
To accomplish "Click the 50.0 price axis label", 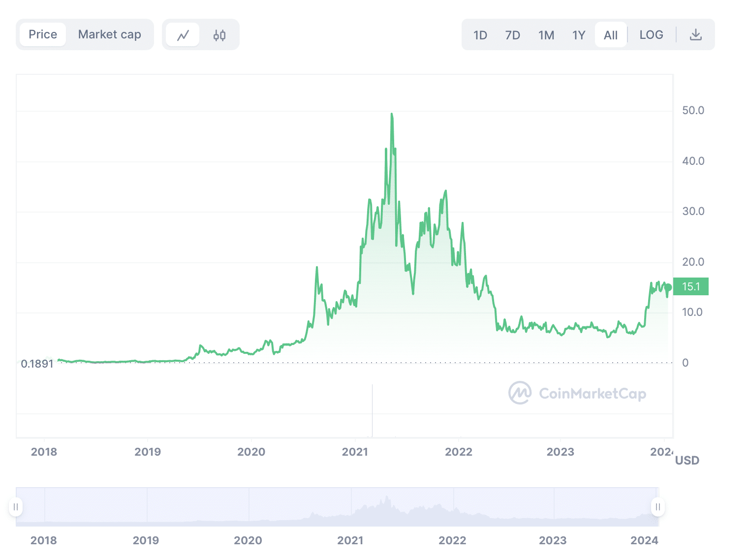I will 693,110.
